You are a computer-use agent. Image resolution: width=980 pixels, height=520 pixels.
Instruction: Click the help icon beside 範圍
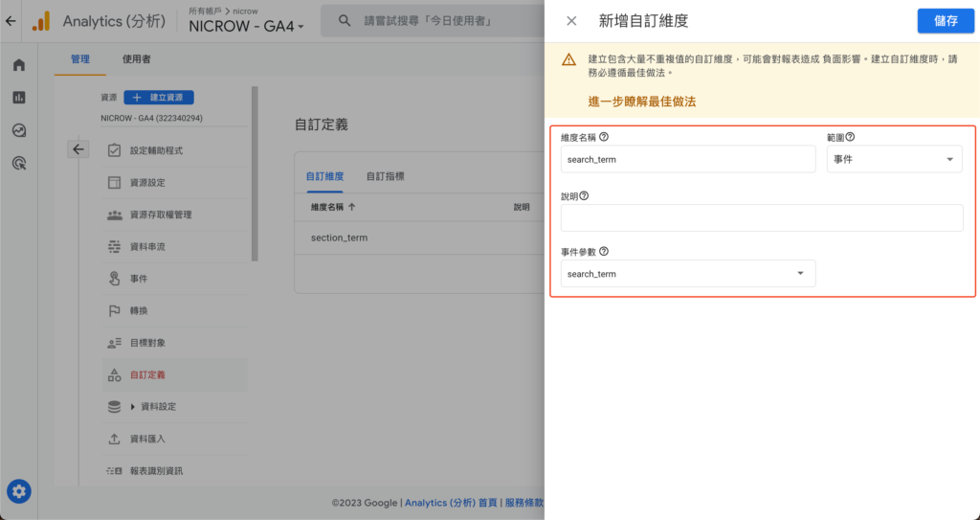pyautogui.click(x=850, y=137)
